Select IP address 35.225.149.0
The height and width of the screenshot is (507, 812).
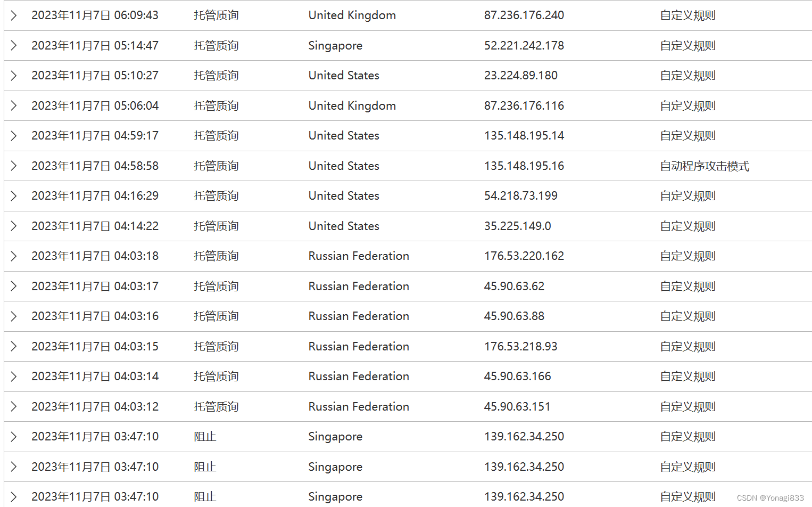518,226
